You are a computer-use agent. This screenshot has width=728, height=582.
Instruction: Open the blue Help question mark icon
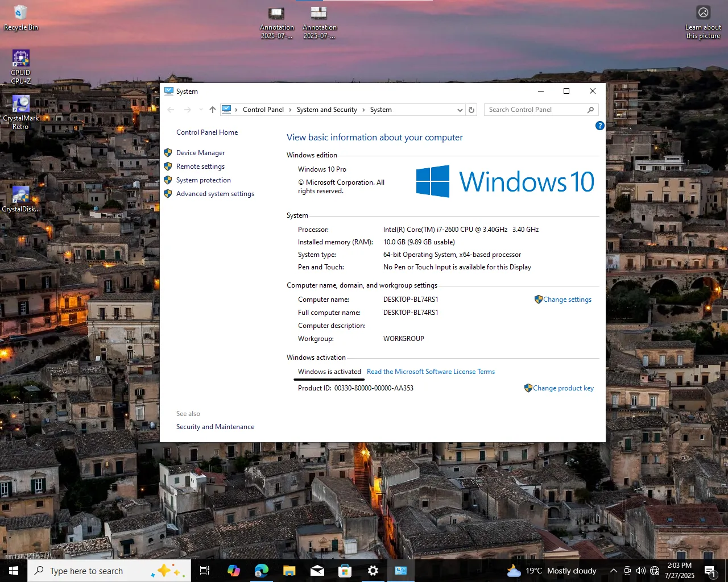point(599,126)
